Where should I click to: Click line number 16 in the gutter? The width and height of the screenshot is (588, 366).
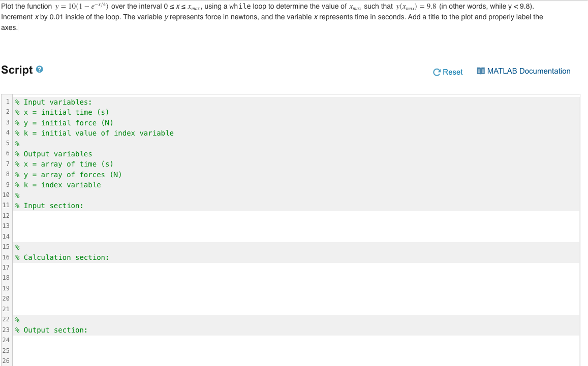point(6,257)
